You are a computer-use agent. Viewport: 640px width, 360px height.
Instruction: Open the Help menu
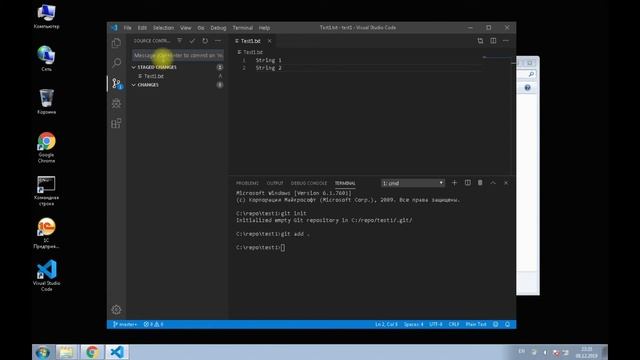[x=264, y=28]
